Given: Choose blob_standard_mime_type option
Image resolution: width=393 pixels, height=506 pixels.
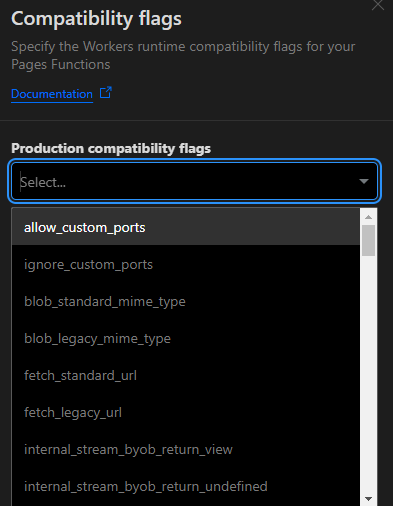Looking at the screenshot, I should [x=186, y=301].
